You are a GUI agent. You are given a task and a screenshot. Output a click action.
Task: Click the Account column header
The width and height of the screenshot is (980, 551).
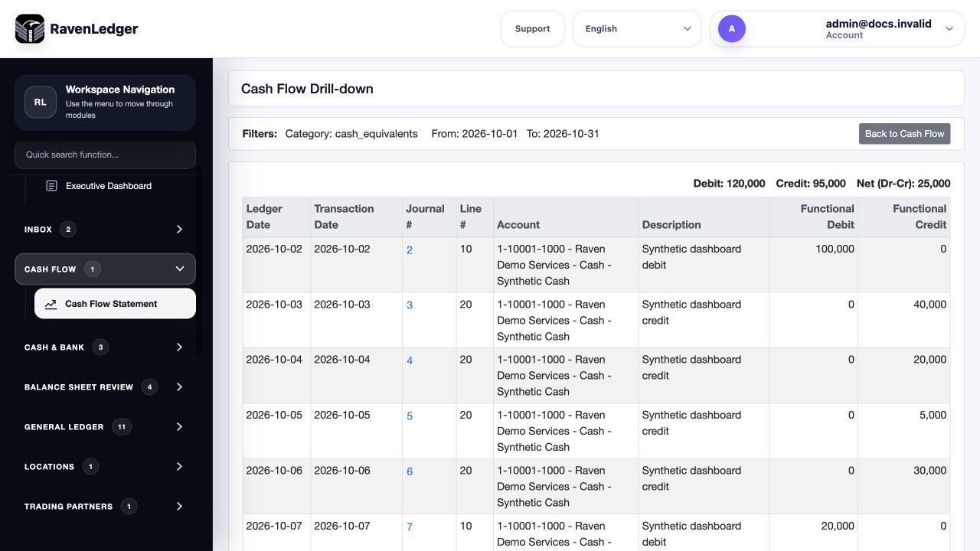(566, 217)
